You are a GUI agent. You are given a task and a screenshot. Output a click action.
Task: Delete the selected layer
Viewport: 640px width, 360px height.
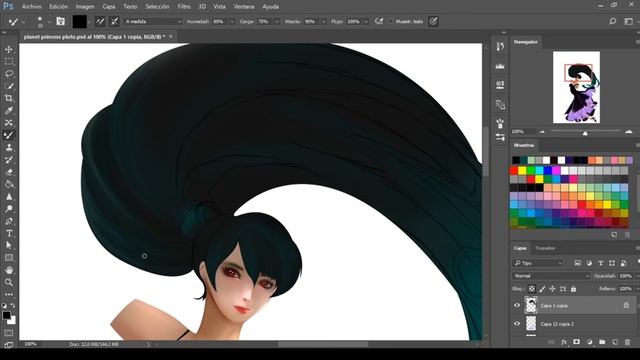coord(627,342)
